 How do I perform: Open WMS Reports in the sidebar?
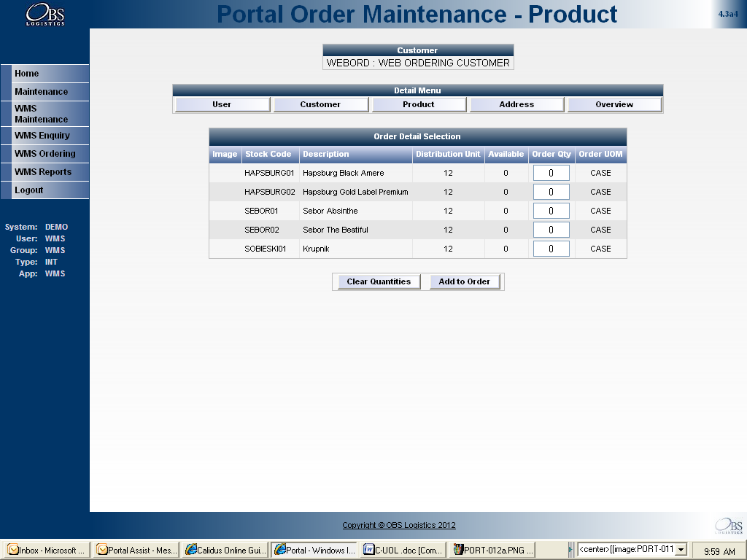coord(44,172)
